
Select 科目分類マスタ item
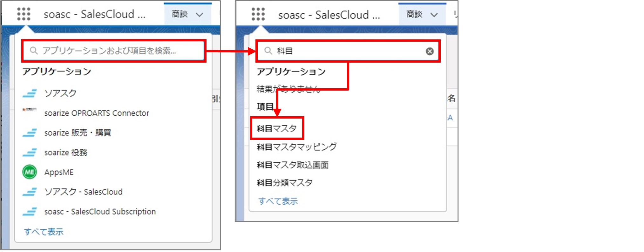(x=285, y=183)
